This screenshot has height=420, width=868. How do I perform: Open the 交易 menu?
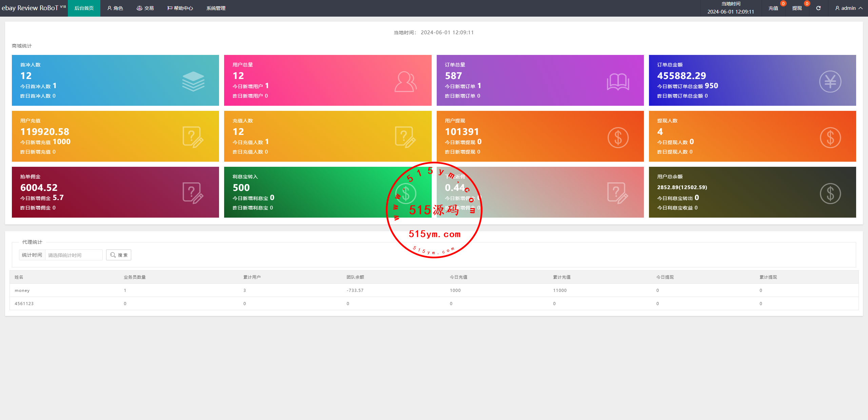tap(145, 8)
